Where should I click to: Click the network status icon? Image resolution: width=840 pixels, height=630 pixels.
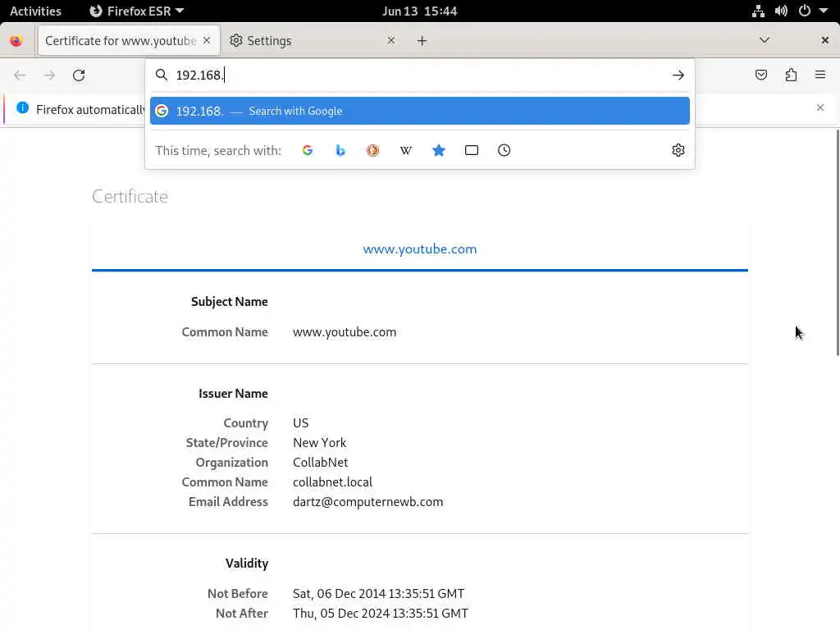pyautogui.click(x=758, y=11)
